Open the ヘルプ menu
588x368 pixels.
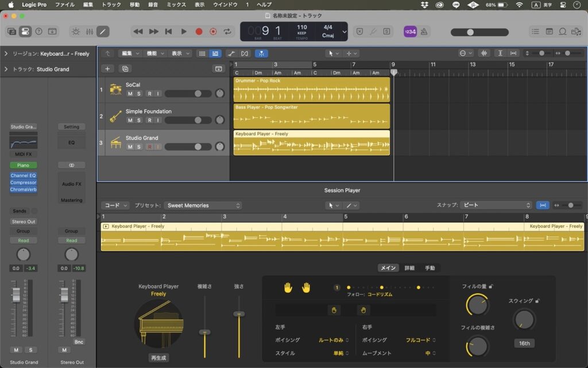264,5
